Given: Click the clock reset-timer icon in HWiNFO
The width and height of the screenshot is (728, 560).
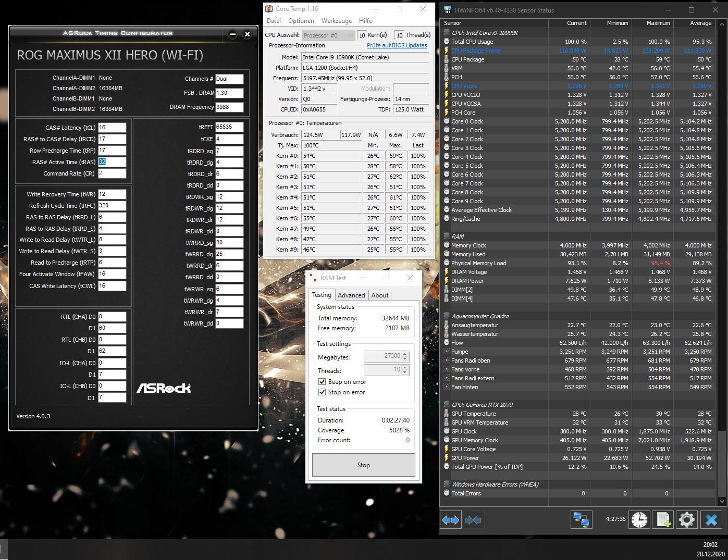Looking at the screenshot, I should [x=639, y=519].
